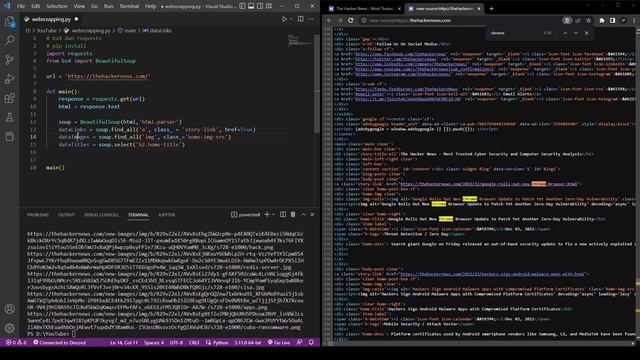The image size is (640, 360).
Task: Go forward in Chrome browser
Action: coord(340,20)
